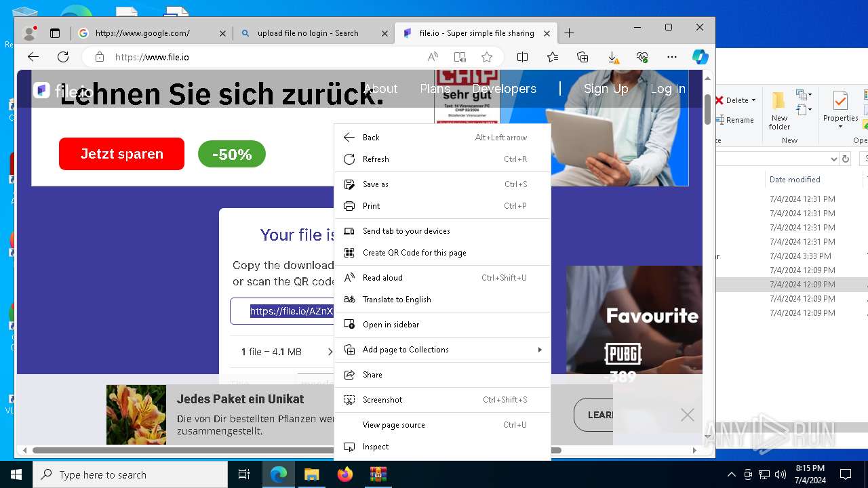Open the tab actions menu icon
The height and width of the screenshot is (488, 868).
click(x=55, y=33)
